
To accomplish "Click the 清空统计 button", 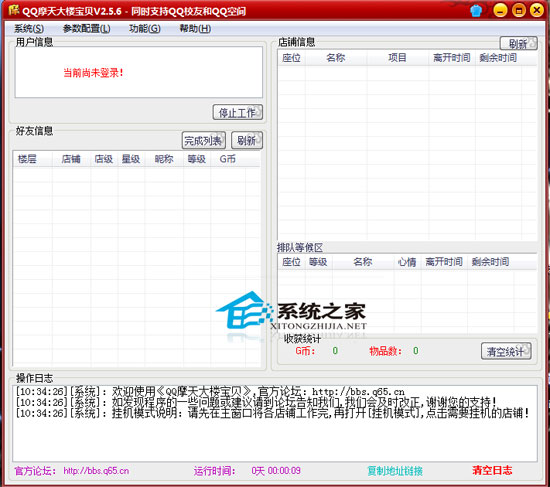I will pos(506,351).
